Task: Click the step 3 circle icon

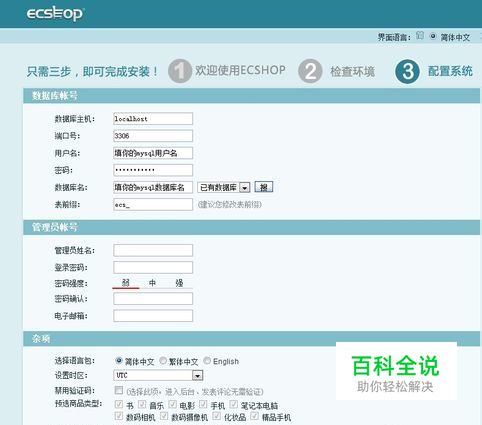Action: click(407, 71)
